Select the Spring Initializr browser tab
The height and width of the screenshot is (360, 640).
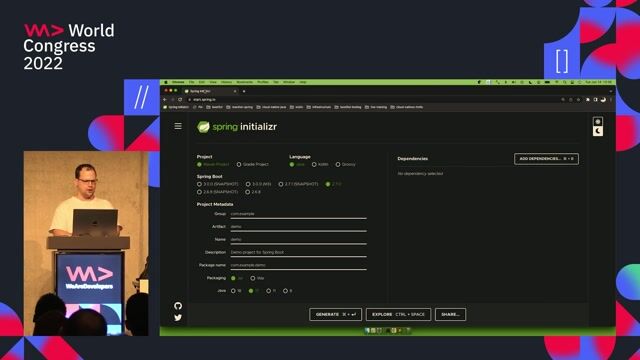210,91
